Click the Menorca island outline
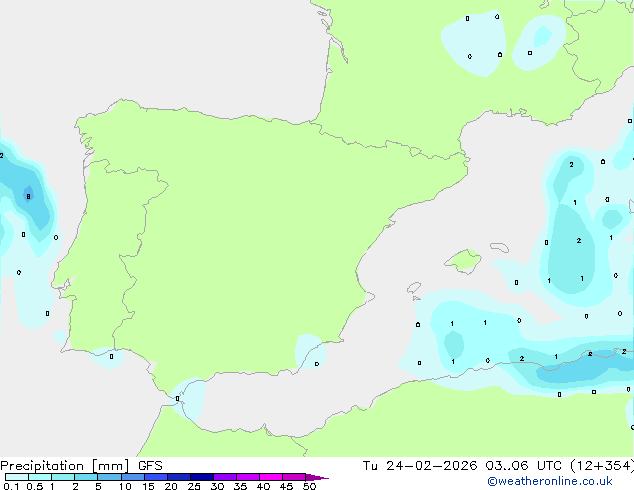This screenshot has width=634, height=490. pos(499,247)
